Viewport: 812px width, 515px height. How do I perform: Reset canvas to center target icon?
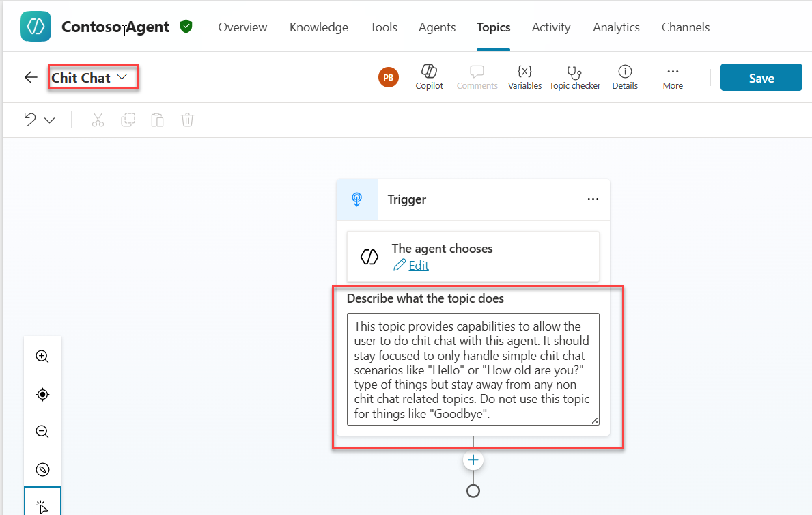click(x=42, y=394)
